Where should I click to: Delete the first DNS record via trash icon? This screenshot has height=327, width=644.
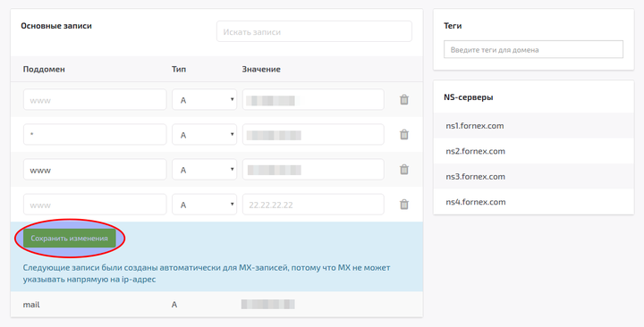point(404,99)
